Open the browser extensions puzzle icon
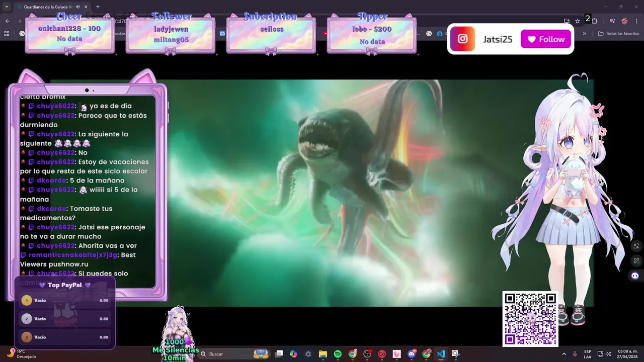Image resolution: width=644 pixels, height=362 pixels. (x=595, y=21)
